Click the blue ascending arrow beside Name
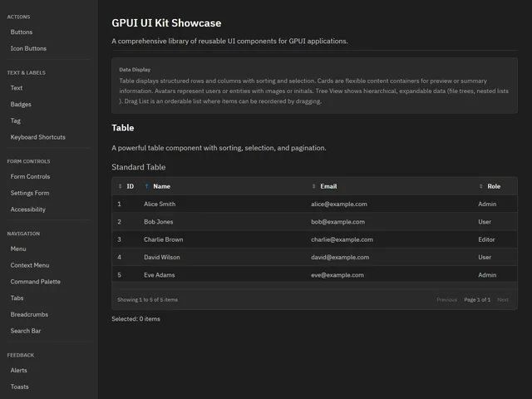 point(146,186)
